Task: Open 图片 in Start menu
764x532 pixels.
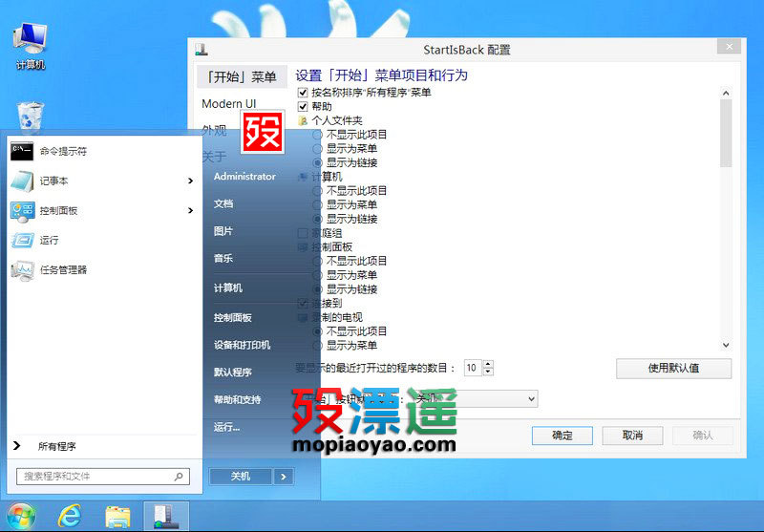Action: pos(223,231)
